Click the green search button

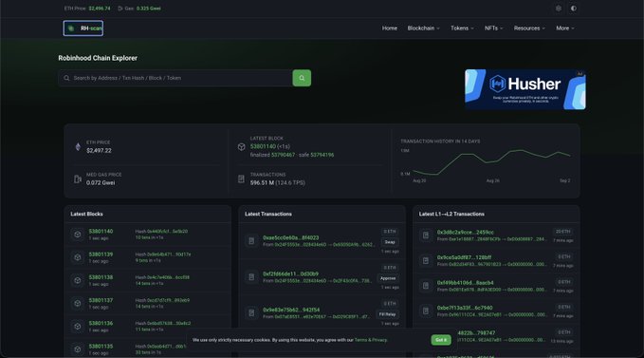tap(302, 78)
